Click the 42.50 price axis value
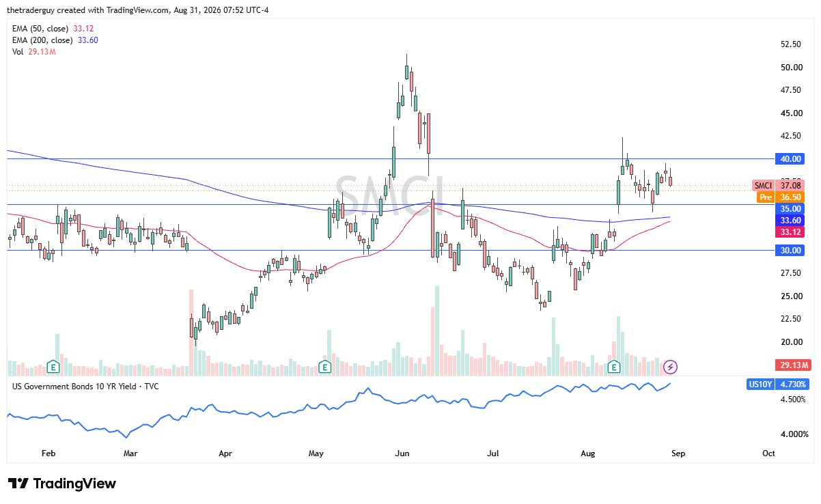 [x=792, y=136]
